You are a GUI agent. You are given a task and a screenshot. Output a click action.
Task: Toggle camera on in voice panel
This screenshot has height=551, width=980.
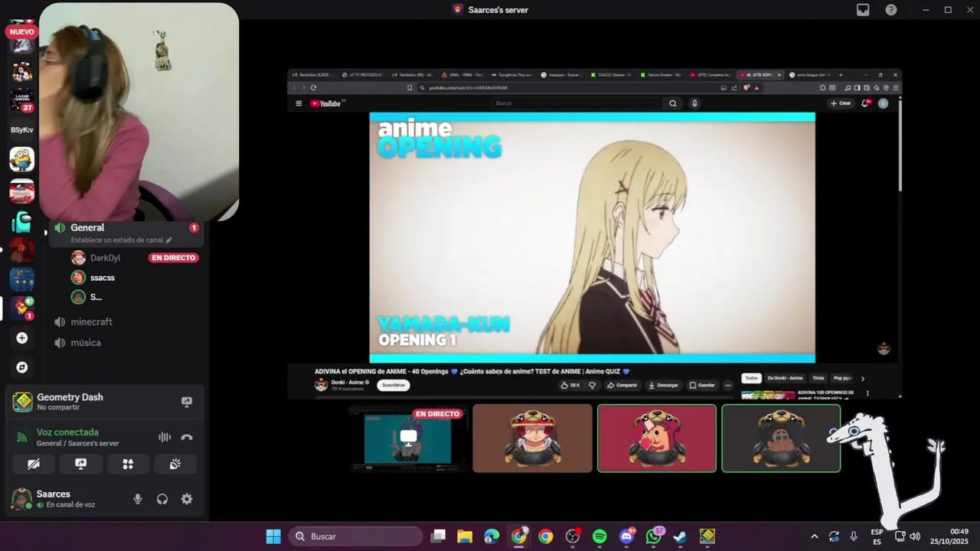34,464
